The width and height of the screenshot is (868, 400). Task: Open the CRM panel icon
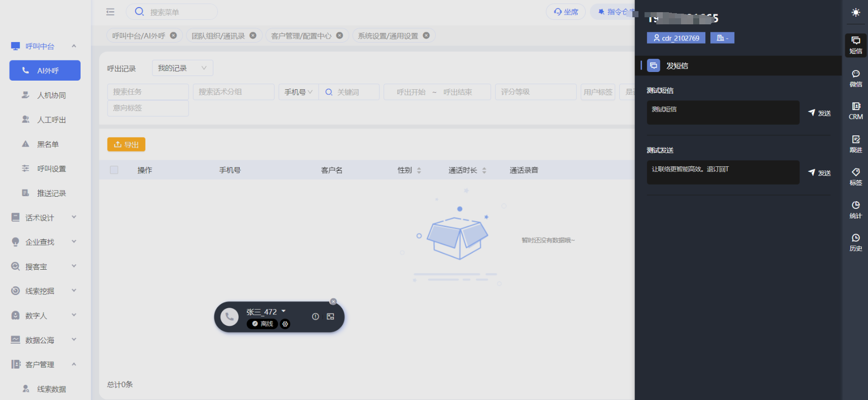855,111
